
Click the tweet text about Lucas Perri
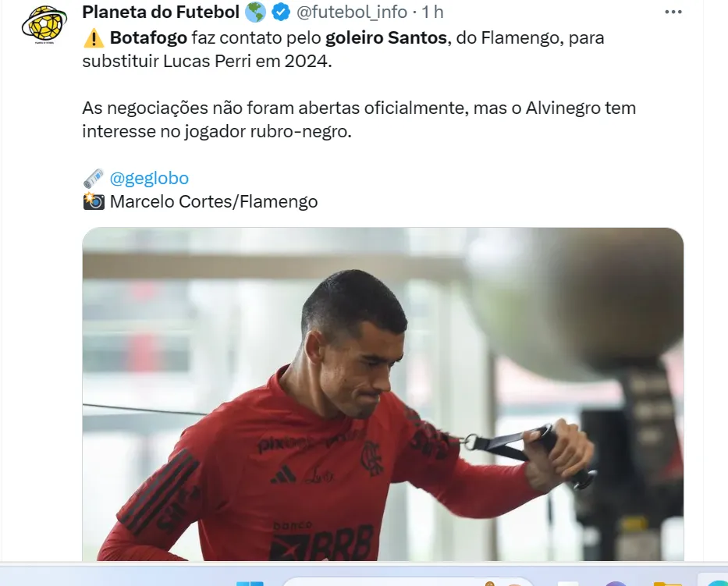[x=343, y=49]
